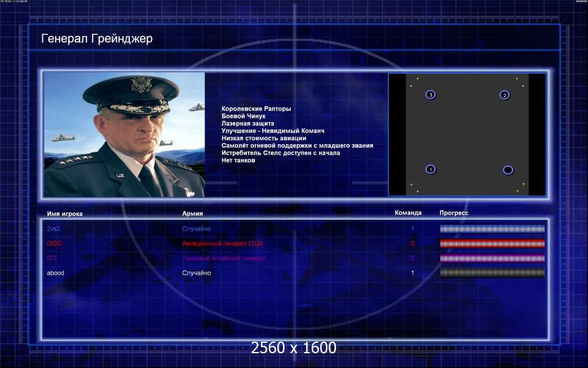Viewport: 588px width, 368px height.
Task: Select the unnumbered empty start position marker
Action: pos(508,170)
